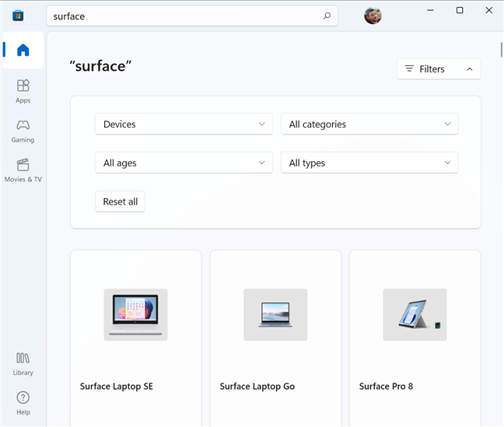Open the All ages dropdown
504x427 pixels.
pos(184,163)
